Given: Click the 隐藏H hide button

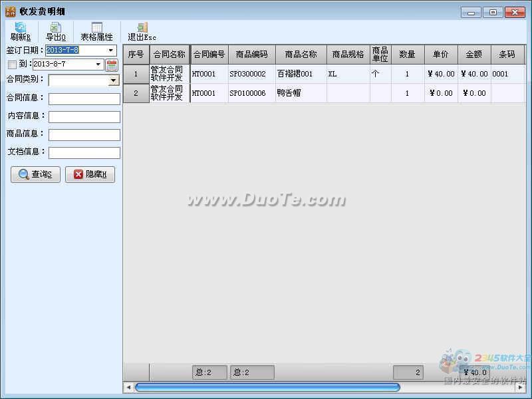Looking at the screenshot, I should point(90,174).
